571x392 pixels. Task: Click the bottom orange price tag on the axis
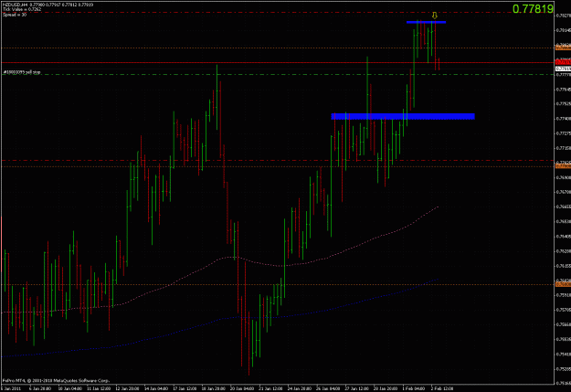pyautogui.click(x=563, y=284)
